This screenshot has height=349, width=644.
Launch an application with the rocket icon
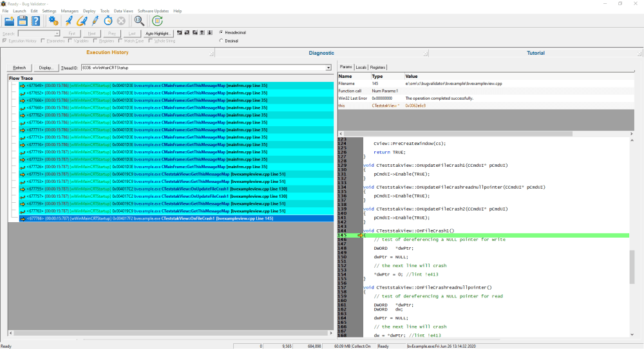pyautogui.click(x=69, y=21)
